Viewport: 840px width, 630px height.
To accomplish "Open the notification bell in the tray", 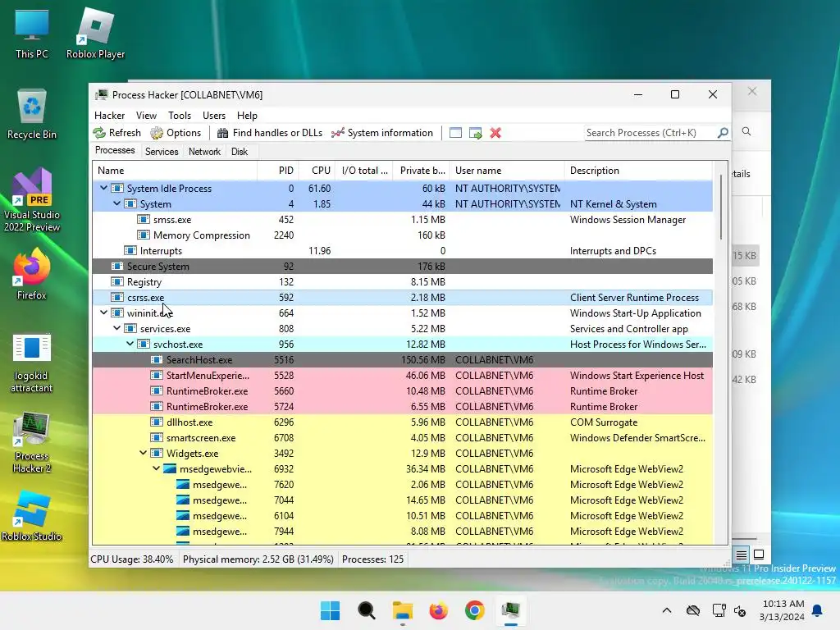I will coord(818,610).
